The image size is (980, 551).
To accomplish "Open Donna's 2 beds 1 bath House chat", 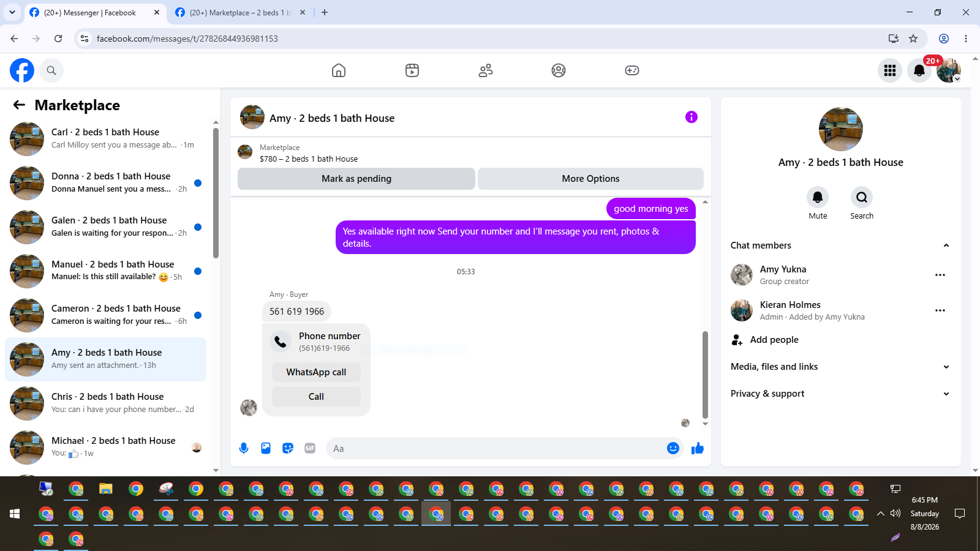I will click(105, 183).
